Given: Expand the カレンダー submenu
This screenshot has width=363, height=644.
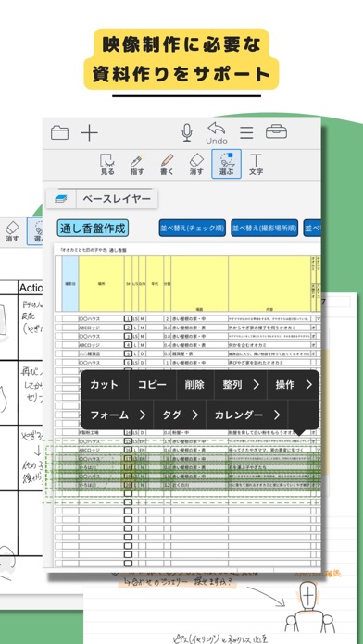Looking at the screenshot, I should tap(247, 415).
